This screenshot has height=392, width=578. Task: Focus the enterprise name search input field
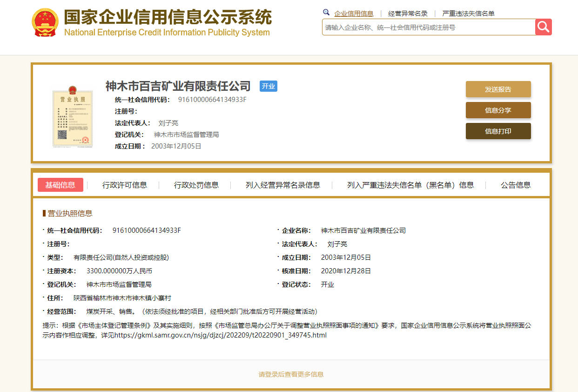[x=428, y=27]
